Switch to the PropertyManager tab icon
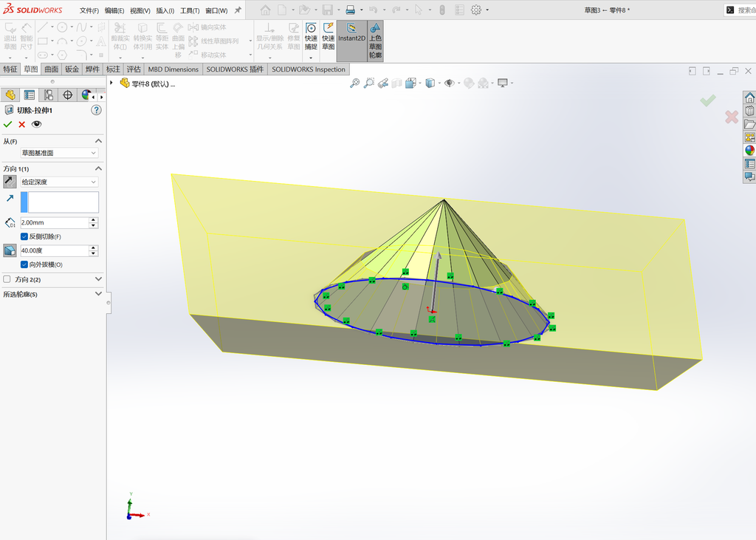 pos(30,95)
